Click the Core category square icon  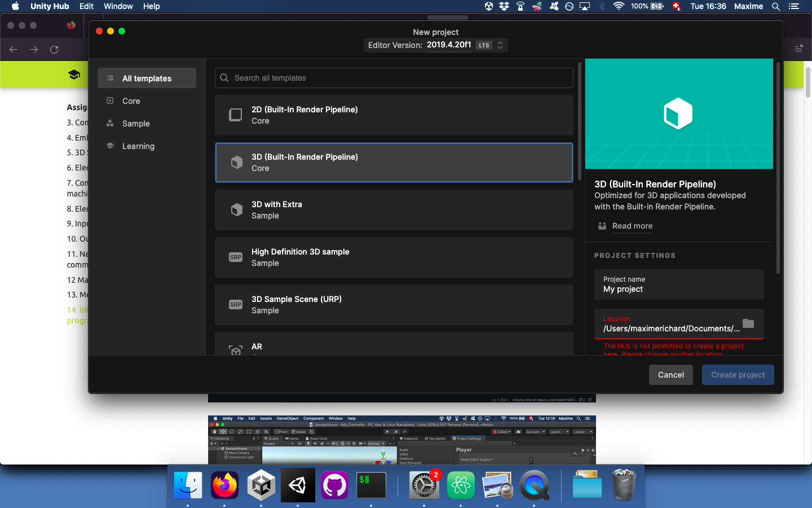click(x=110, y=100)
